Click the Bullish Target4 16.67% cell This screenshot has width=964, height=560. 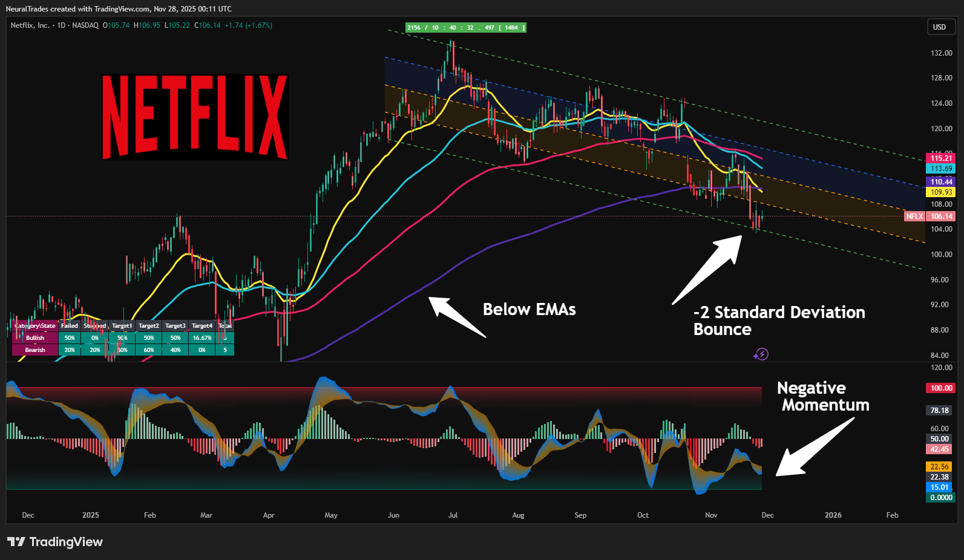(202, 338)
